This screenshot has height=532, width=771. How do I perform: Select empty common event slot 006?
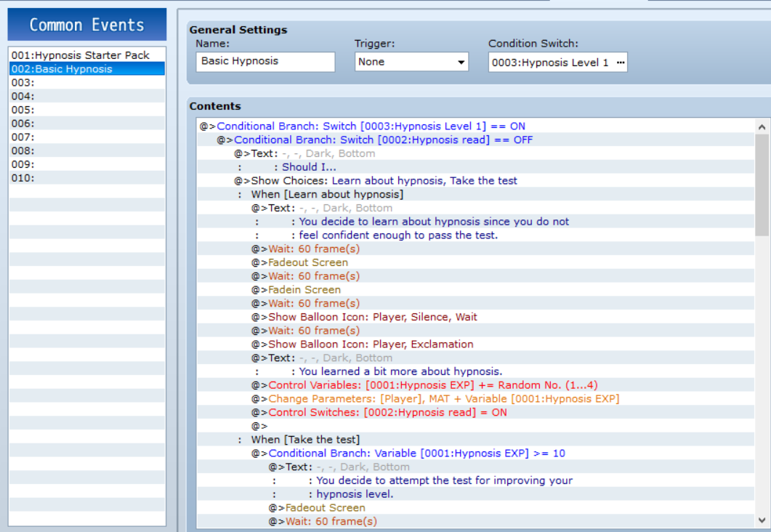pyautogui.click(x=87, y=124)
